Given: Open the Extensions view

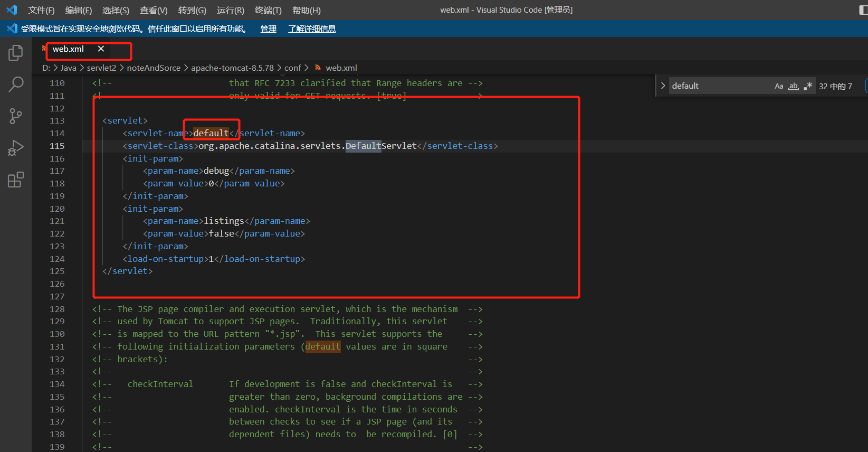Looking at the screenshot, I should pyautogui.click(x=16, y=180).
